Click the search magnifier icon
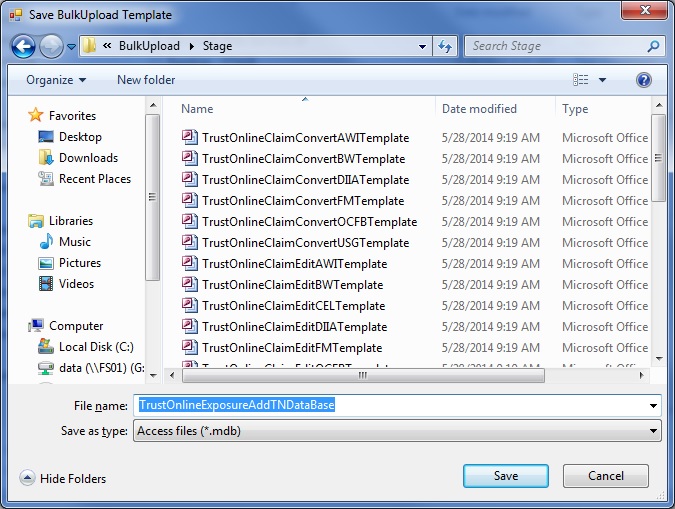 click(x=652, y=46)
